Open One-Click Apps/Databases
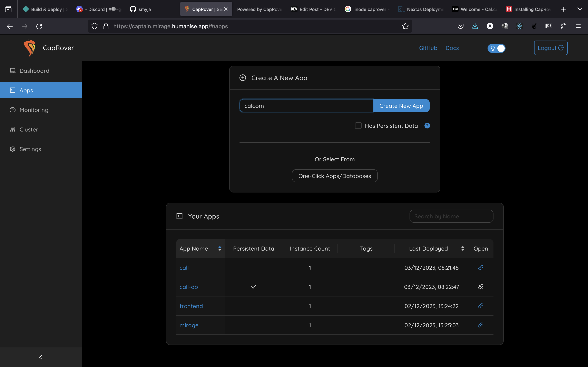Viewport: 588px width, 367px height. 335,176
